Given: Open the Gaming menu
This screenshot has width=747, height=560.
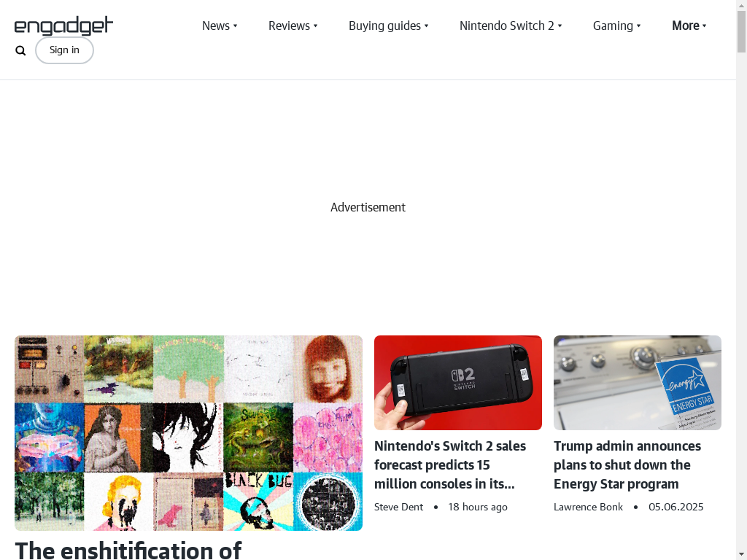Looking at the screenshot, I should point(617,26).
